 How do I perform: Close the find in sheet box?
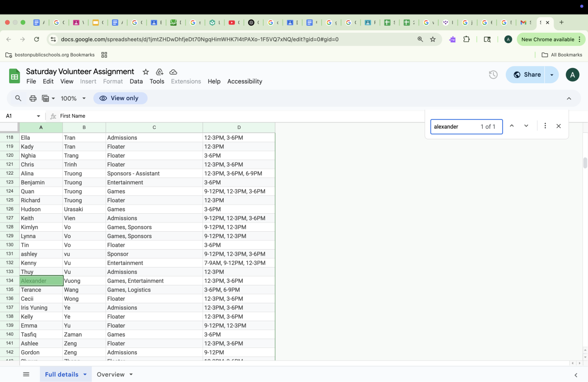(x=559, y=126)
